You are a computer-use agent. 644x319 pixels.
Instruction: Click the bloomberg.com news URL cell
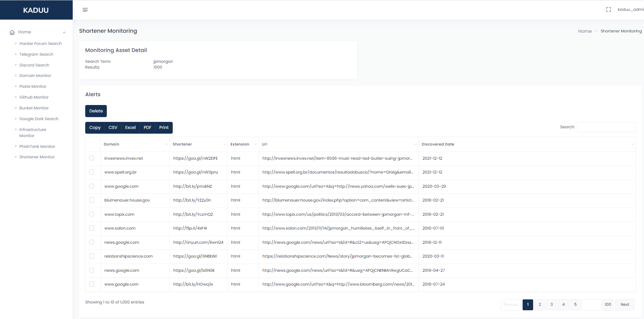point(338,284)
